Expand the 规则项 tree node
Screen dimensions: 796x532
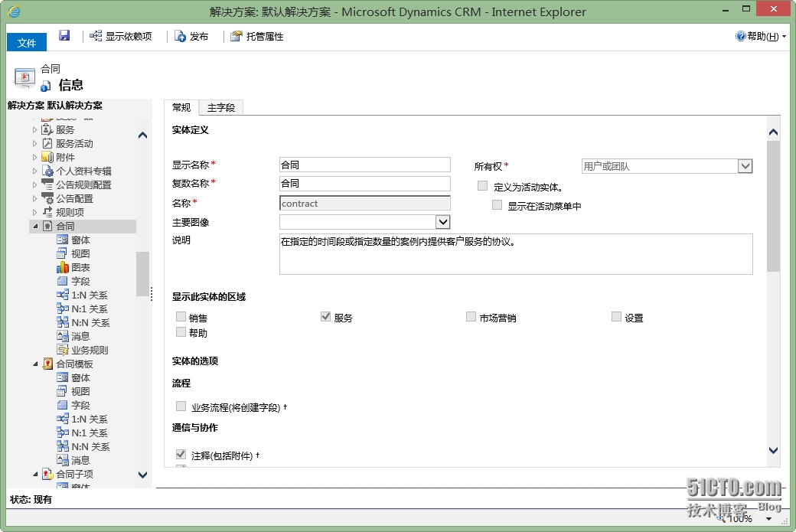pos(34,212)
